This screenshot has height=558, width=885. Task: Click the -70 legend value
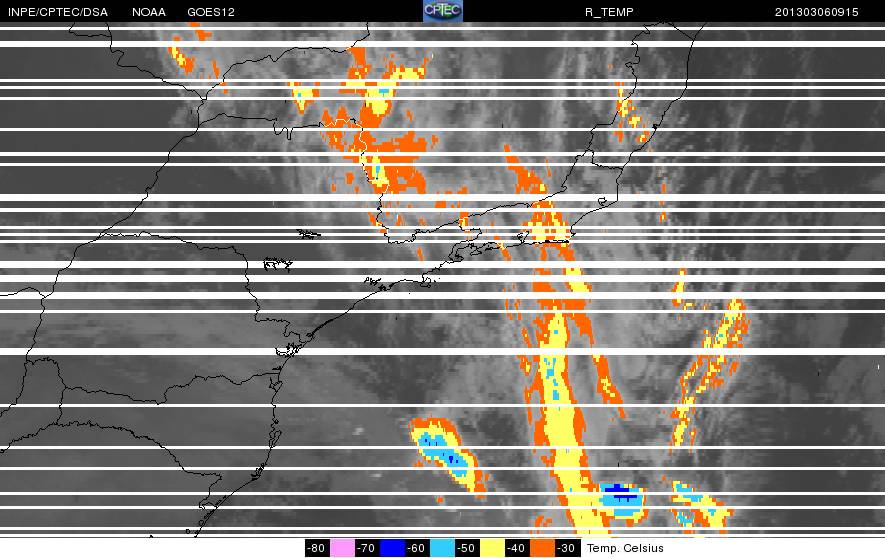click(x=366, y=548)
